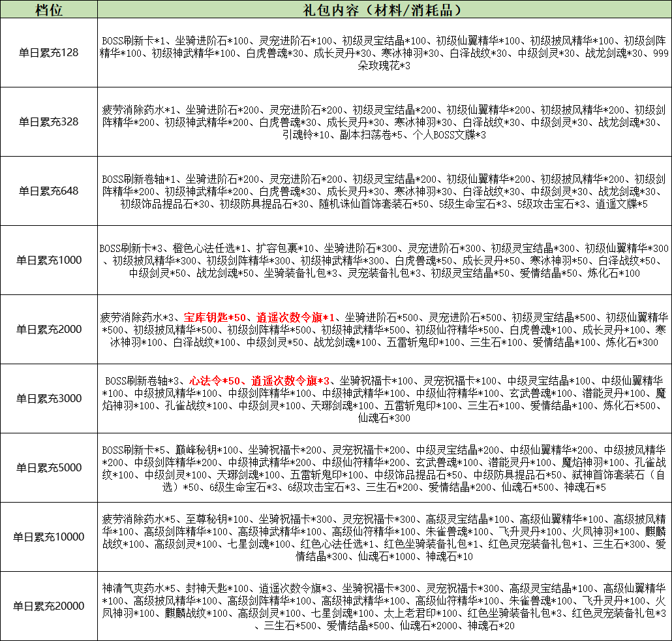
Task: Click red text 逍遥次数令旗*1
Action: [296, 317]
